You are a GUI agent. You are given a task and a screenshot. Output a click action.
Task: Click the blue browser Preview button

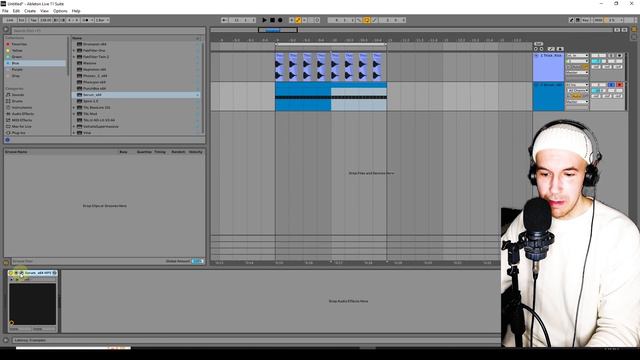tap(7, 140)
